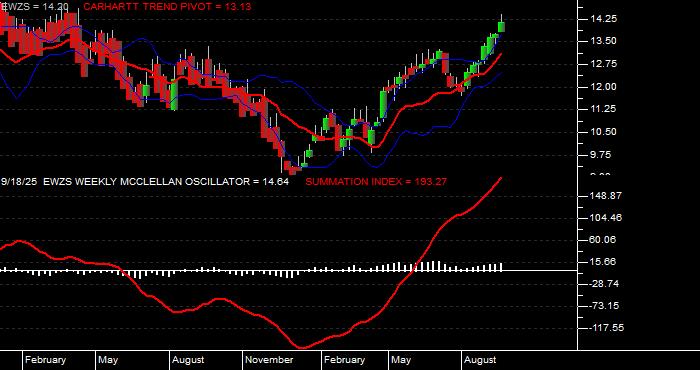700x370 pixels.
Task: Click the 12.75 price axis label
Action: (x=603, y=64)
